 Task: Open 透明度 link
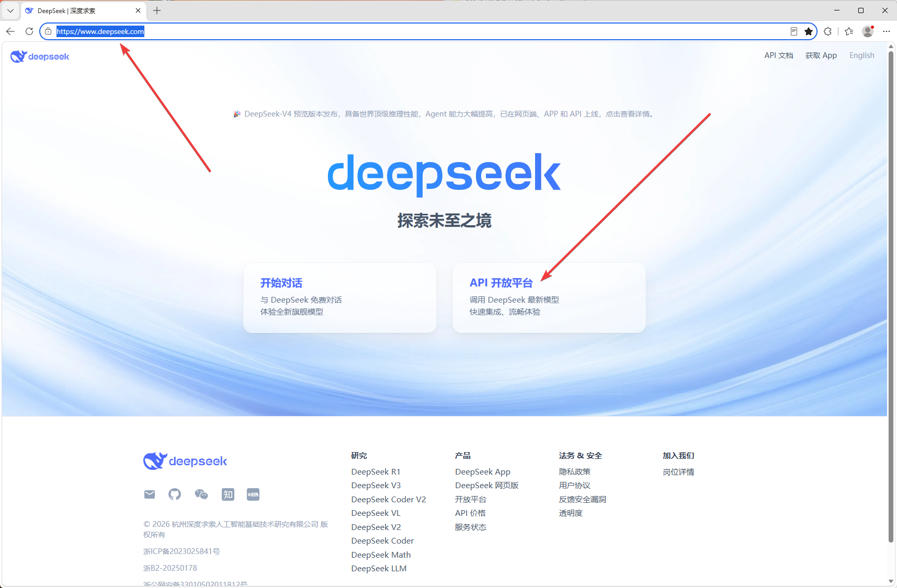[571, 513]
